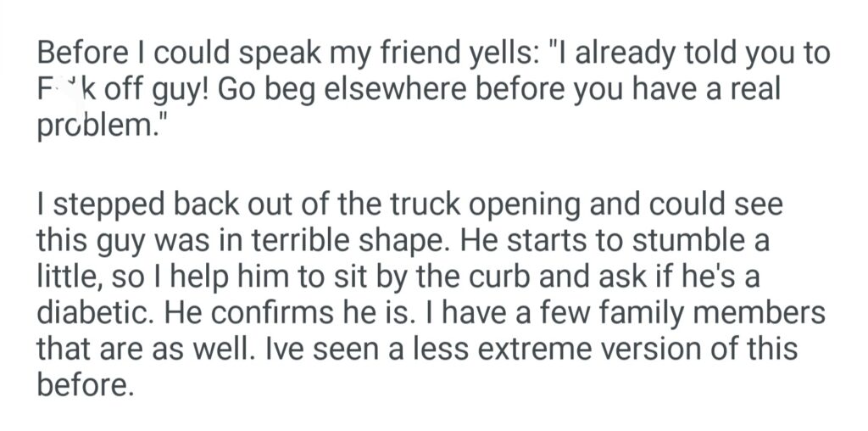Image resolution: width=868 pixels, height=431 pixels.
Task: Click the word "extreme"
Action: coord(520,350)
